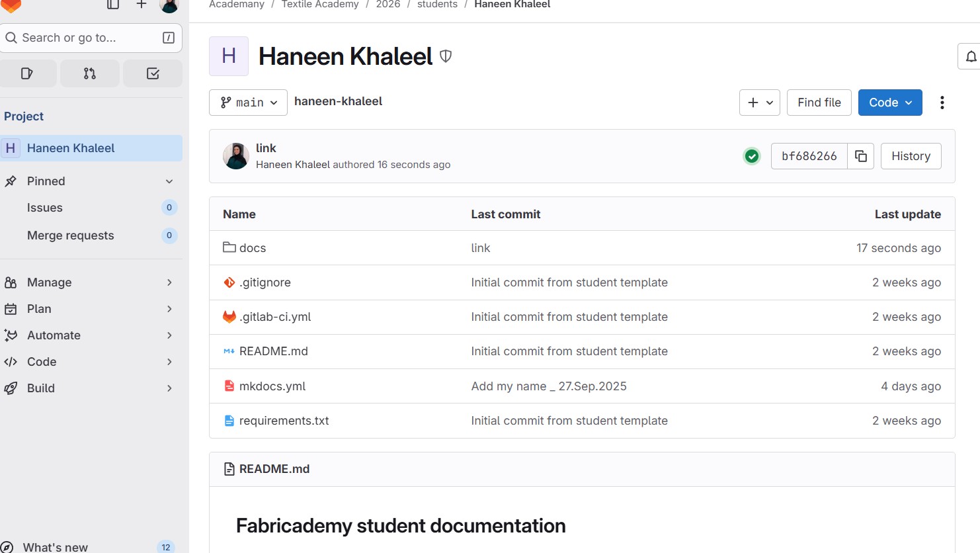
Task: Open the main branch dropdown
Action: point(248,103)
